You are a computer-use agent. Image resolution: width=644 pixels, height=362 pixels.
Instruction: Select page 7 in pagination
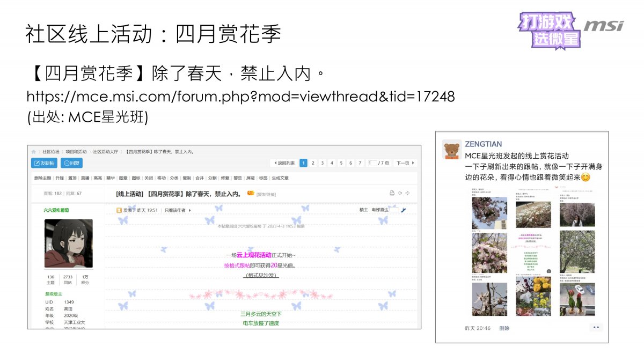pyautogui.click(x=360, y=163)
